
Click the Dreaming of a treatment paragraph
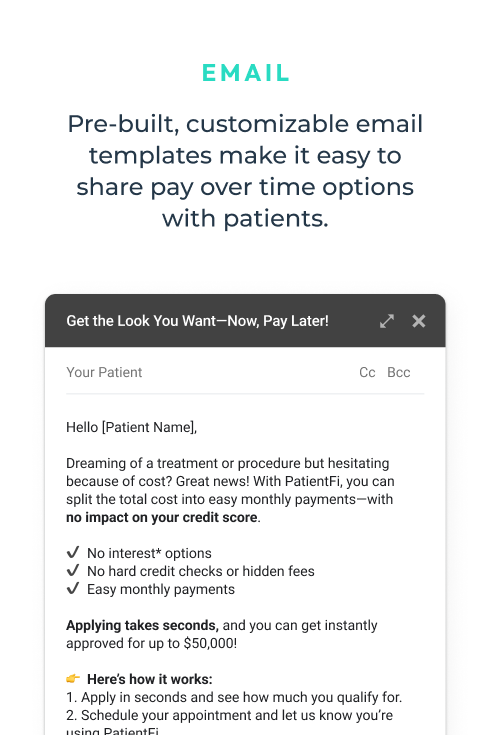point(230,490)
